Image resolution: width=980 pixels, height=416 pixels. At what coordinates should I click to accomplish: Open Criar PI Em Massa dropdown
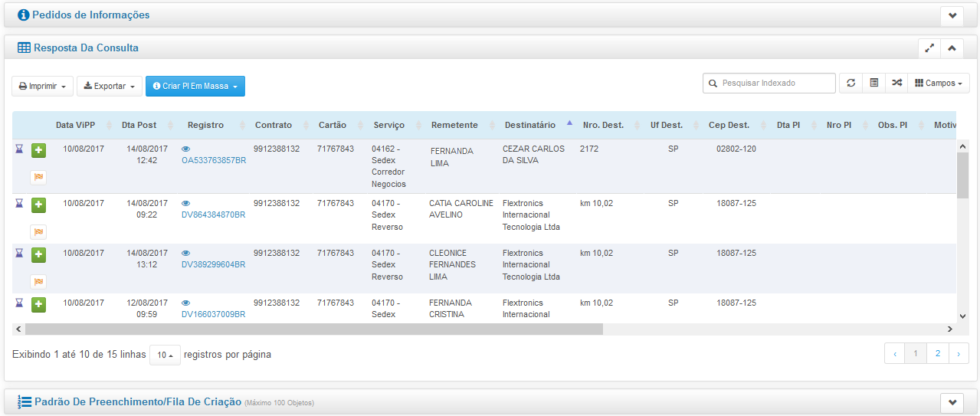(195, 87)
